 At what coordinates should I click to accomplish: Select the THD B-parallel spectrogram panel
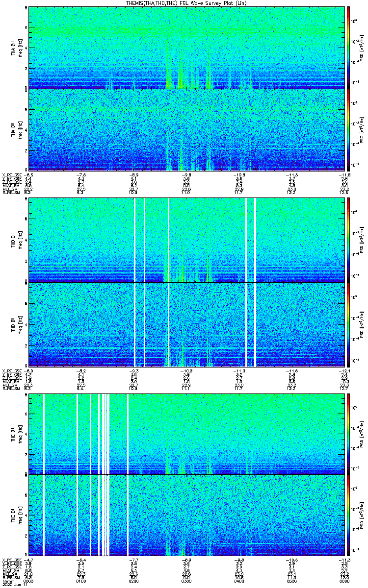point(187,323)
